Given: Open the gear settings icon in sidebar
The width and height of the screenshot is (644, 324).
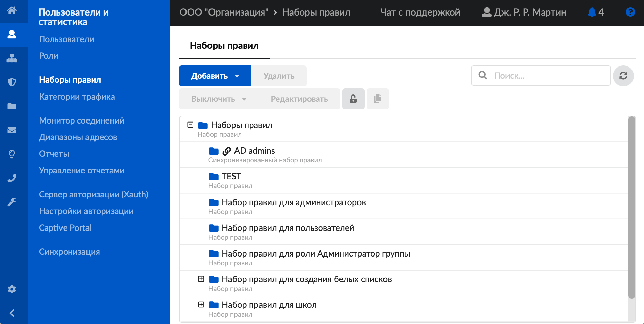Looking at the screenshot, I should 12,289.
